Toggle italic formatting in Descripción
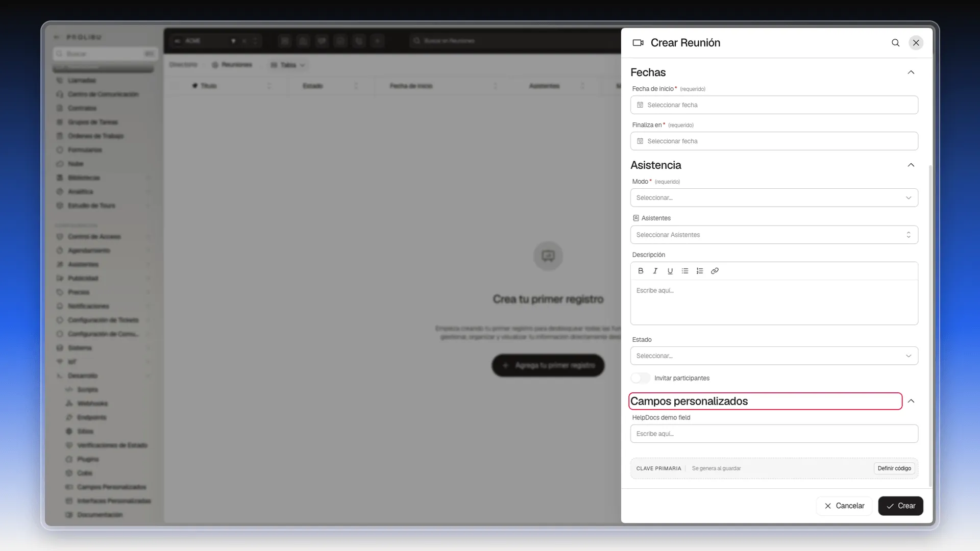This screenshot has width=980, height=551. [655, 271]
